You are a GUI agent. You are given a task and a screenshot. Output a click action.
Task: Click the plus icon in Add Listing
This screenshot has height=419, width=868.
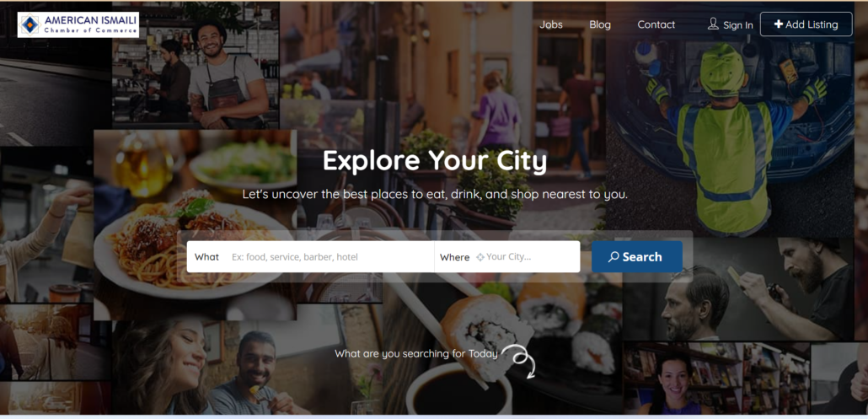click(779, 24)
